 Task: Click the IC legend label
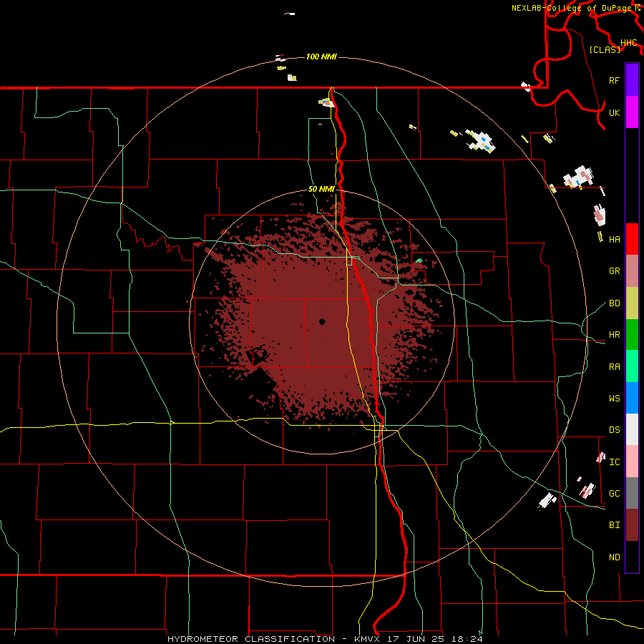[x=614, y=462]
